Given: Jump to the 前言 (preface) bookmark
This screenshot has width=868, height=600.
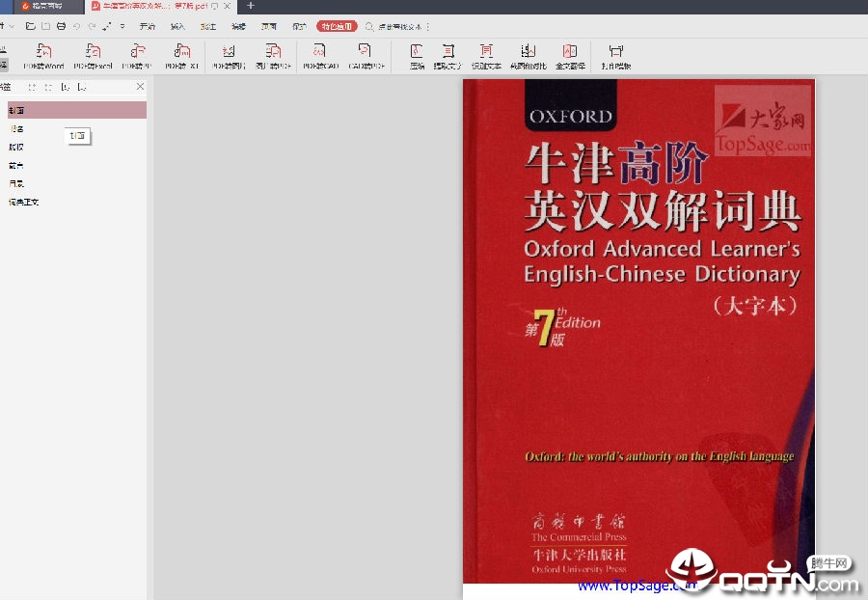Looking at the screenshot, I should click(16, 165).
